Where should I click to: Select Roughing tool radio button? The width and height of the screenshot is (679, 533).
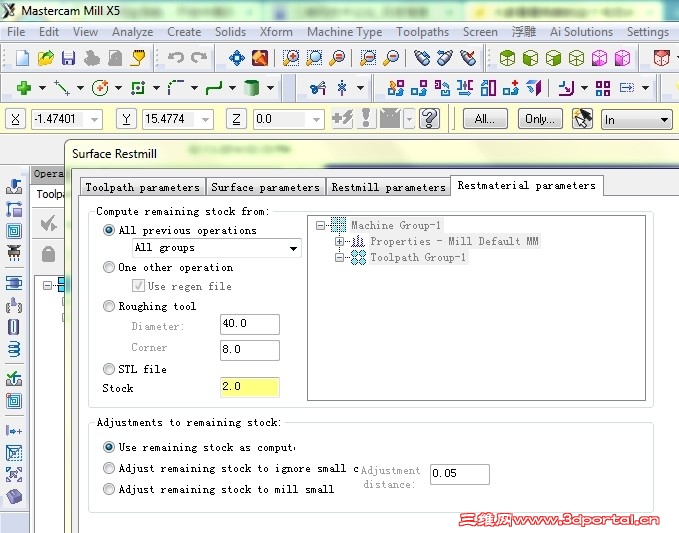[109, 306]
